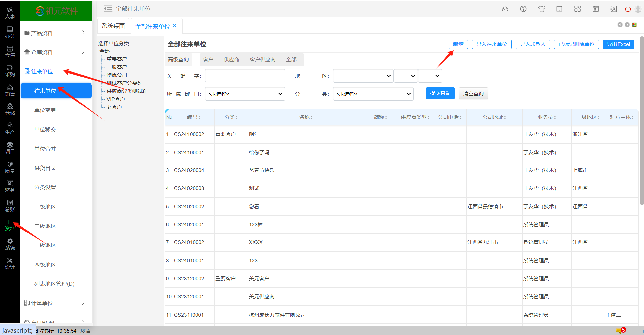The image size is (644, 335).
Task: Open the 已标记删除单位 list
Action: [x=577, y=44]
